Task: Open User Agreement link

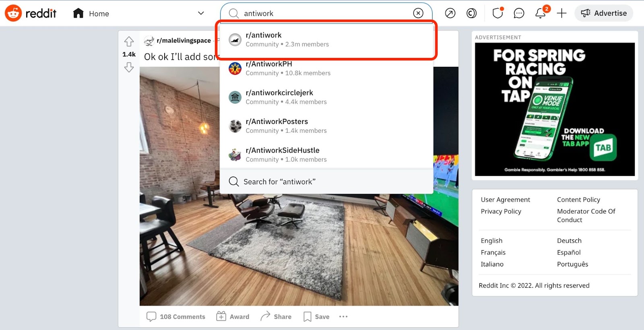Action: point(505,200)
